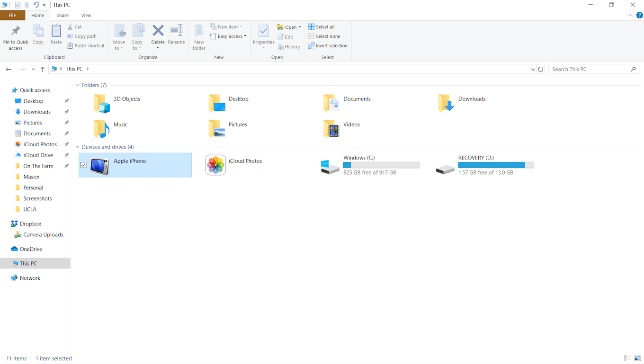Collapse the Devices and drives group
644x364 pixels.
point(77,147)
